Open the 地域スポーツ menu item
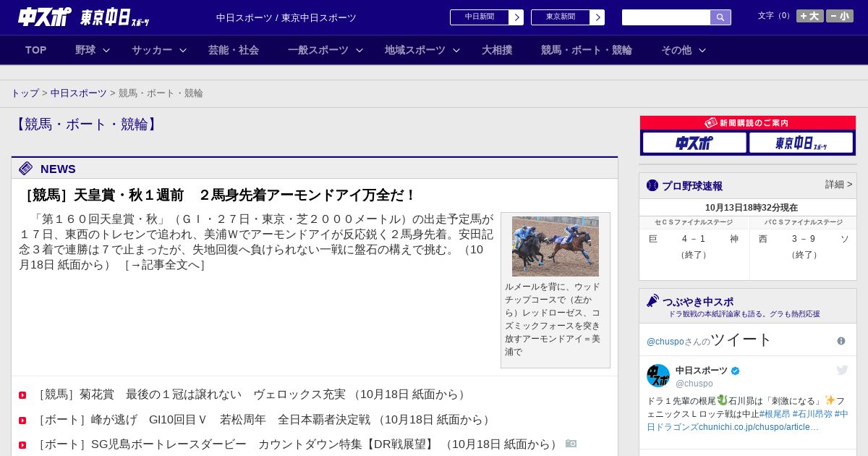Image resolution: width=868 pixels, height=456 pixels. click(415, 50)
